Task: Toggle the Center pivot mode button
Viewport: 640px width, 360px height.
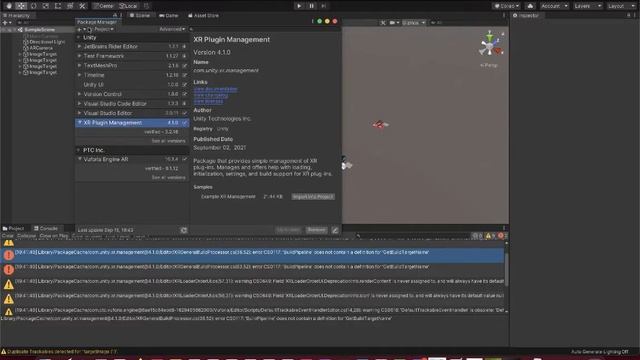Action: [104, 6]
